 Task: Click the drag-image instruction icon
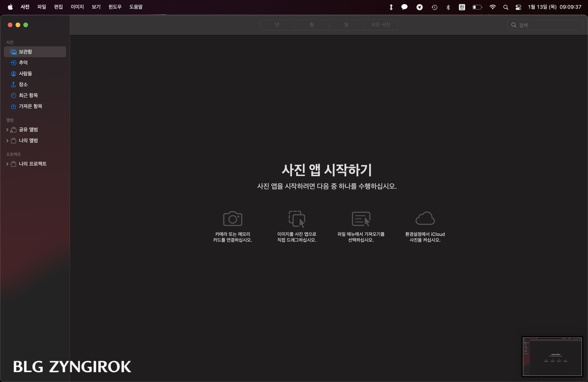tap(297, 218)
